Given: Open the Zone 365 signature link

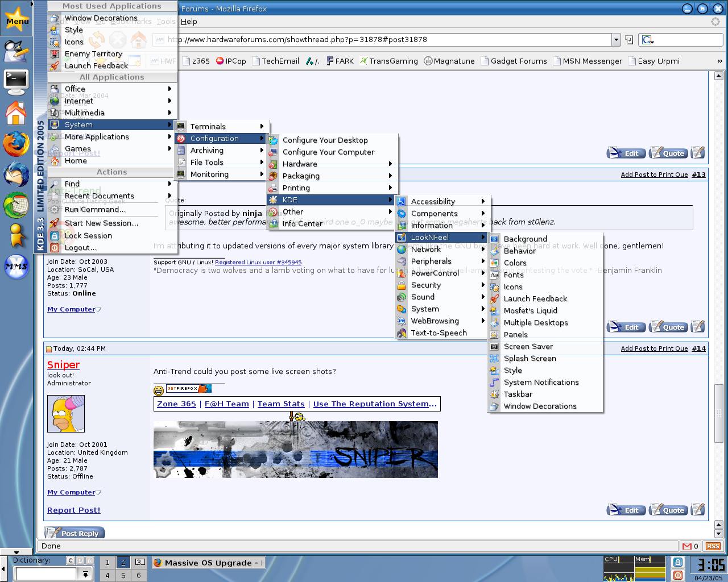Looking at the screenshot, I should pyautogui.click(x=176, y=404).
